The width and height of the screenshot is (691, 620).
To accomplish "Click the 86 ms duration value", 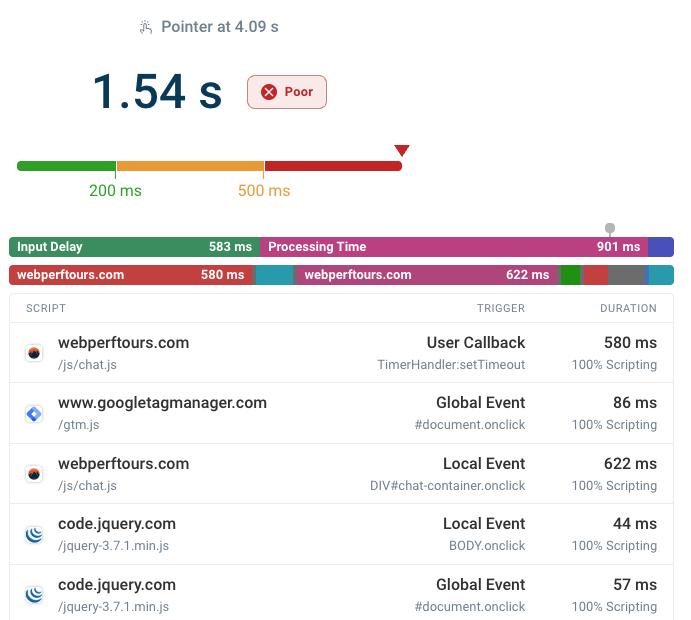I will point(635,403).
